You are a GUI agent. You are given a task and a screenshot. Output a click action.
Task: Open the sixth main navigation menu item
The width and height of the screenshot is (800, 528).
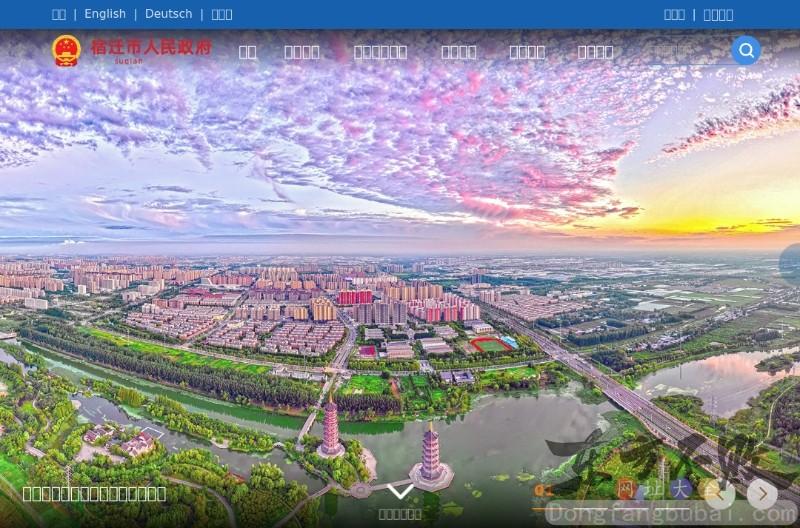(x=596, y=52)
